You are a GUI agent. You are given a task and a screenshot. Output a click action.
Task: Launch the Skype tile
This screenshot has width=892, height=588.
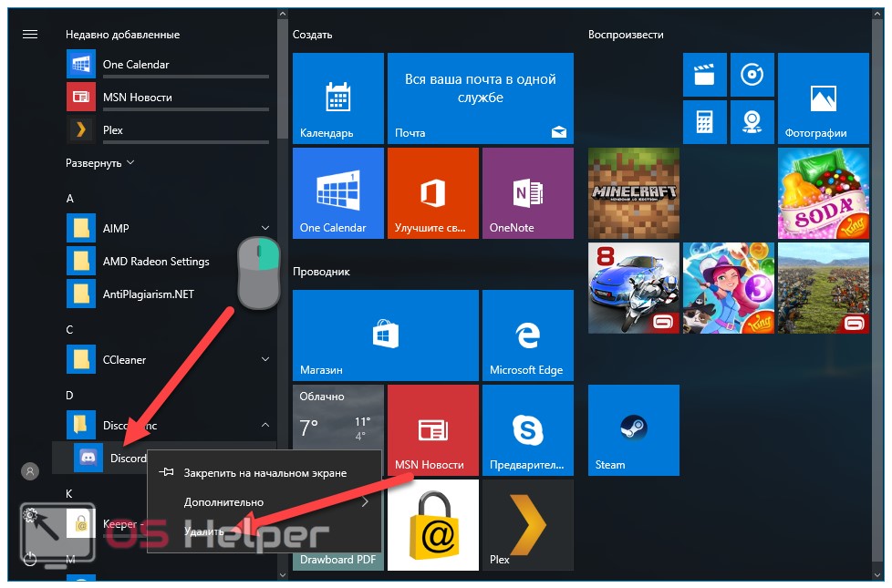(527, 429)
